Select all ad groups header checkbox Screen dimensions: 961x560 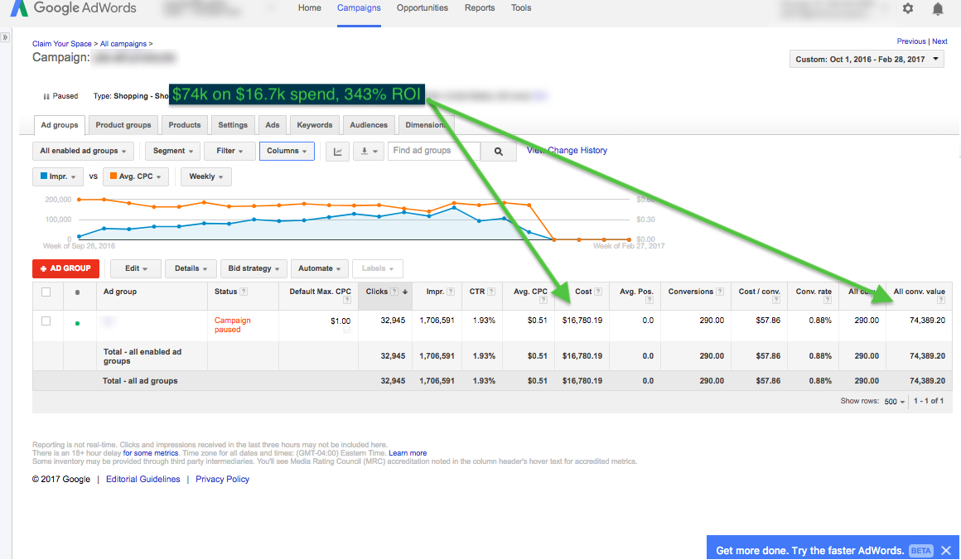[46, 292]
